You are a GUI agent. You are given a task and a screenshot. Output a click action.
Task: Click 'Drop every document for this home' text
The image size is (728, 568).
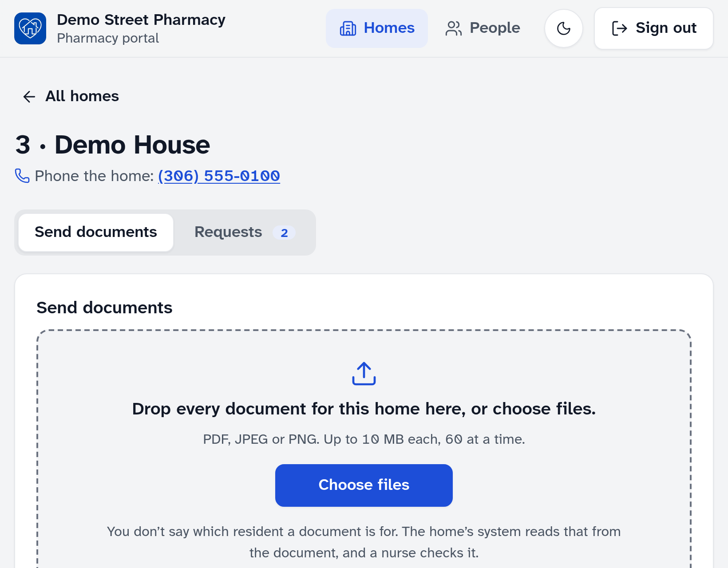(x=364, y=409)
